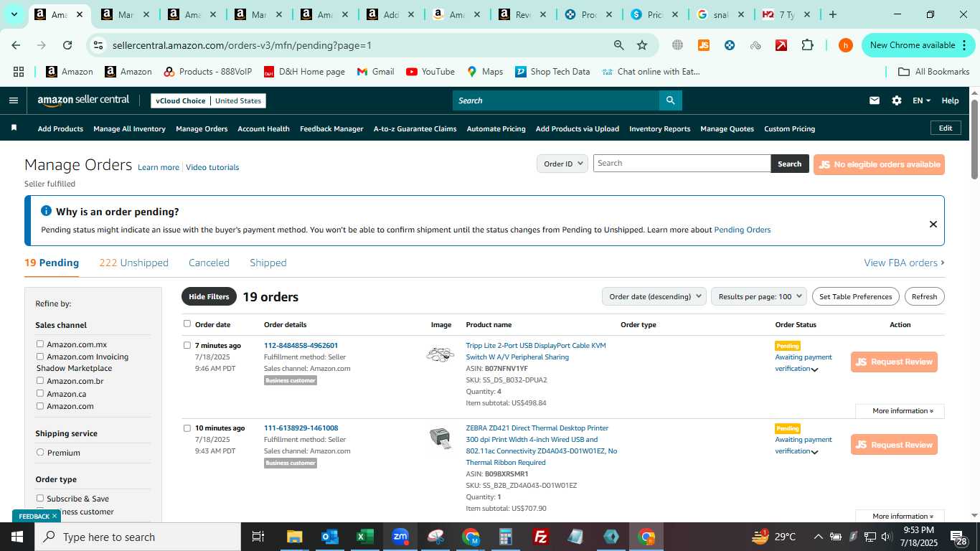Open FileZilla from the taskbar
Viewport: 980px width, 551px height.
click(x=541, y=537)
